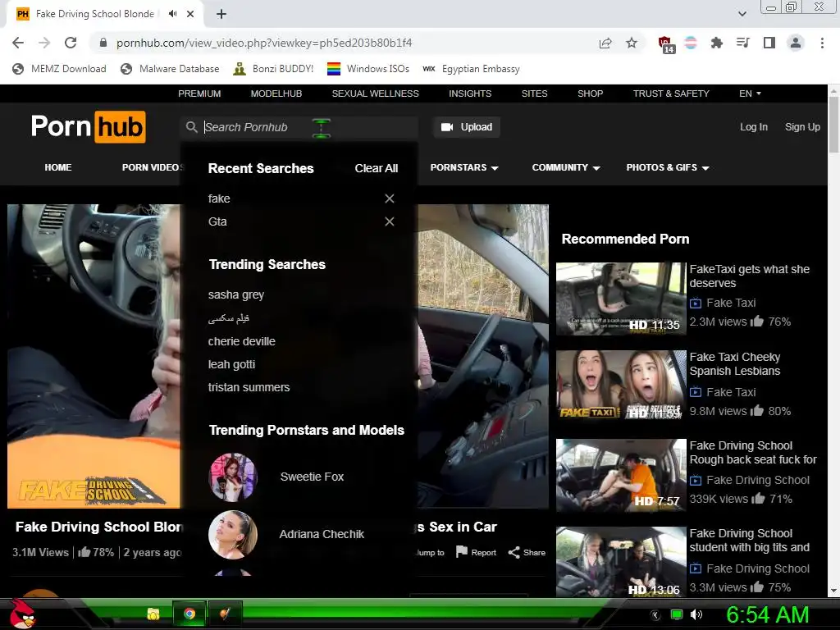Open the Chrome three-dot menu
This screenshot has width=840, height=630.
click(822, 43)
